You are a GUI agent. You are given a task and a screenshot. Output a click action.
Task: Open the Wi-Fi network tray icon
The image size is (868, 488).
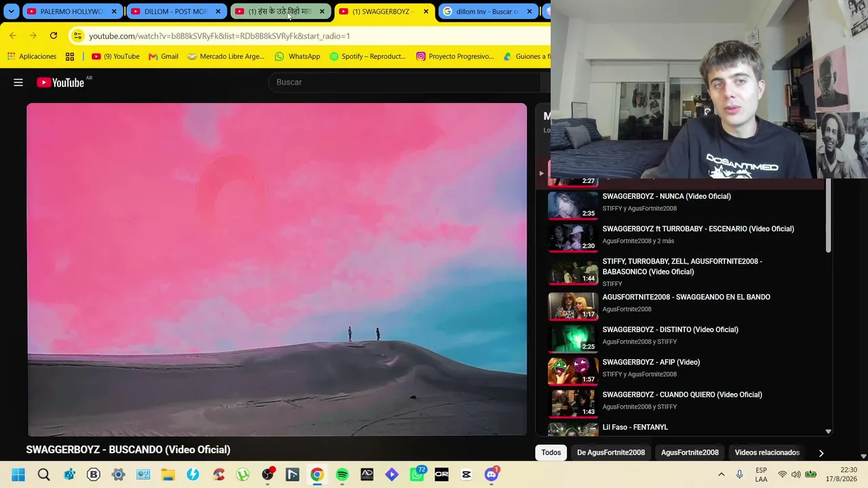click(783, 474)
